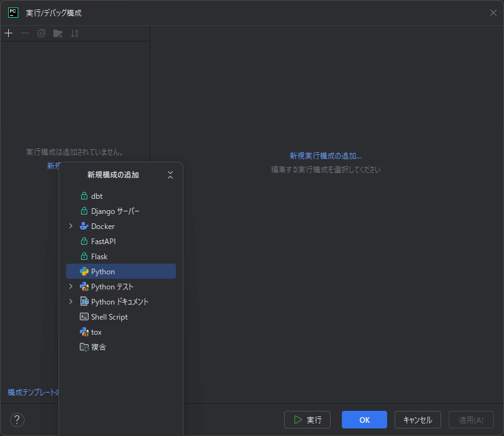Expand the Python テスト group
This screenshot has width=504, height=436.
coord(71,287)
